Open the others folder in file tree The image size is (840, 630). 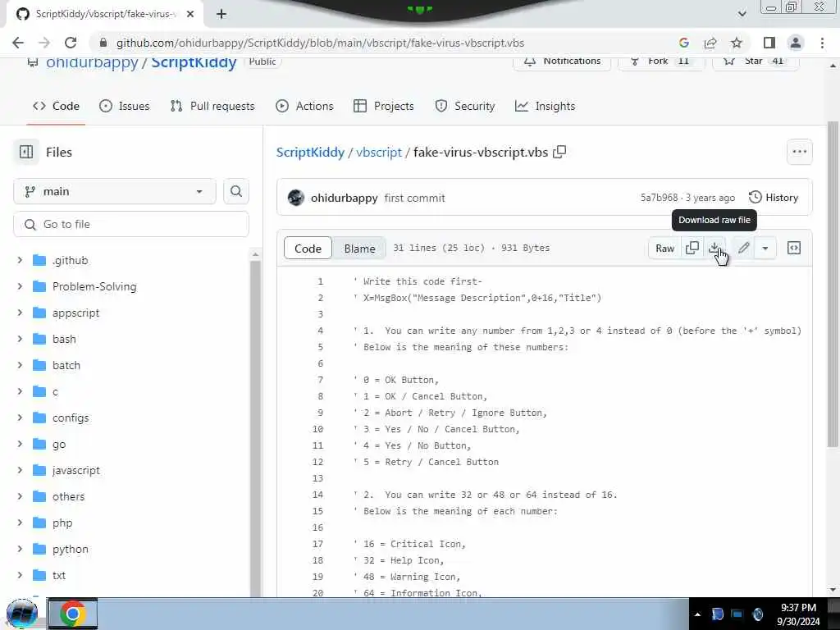tap(69, 496)
